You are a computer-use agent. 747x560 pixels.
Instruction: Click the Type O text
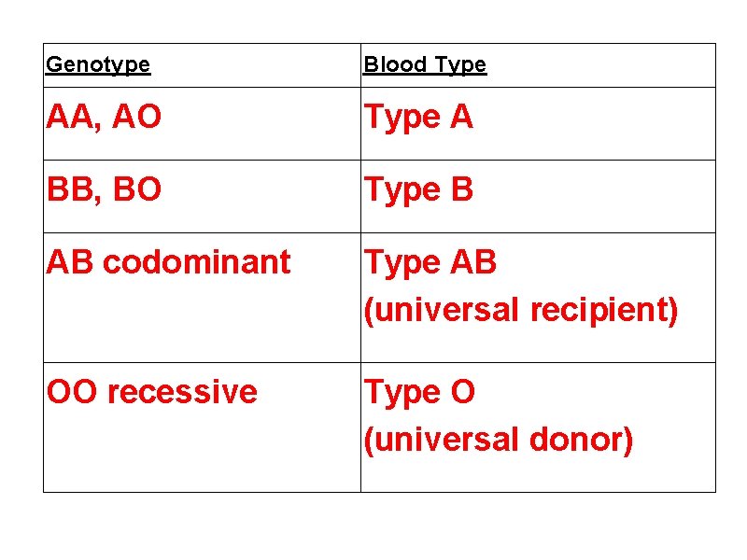coord(419,392)
